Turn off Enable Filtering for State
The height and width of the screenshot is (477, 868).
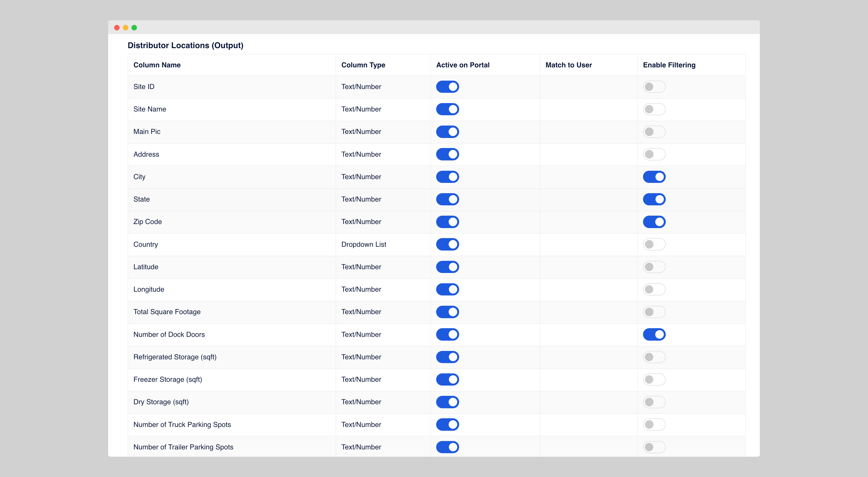point(654,199)
